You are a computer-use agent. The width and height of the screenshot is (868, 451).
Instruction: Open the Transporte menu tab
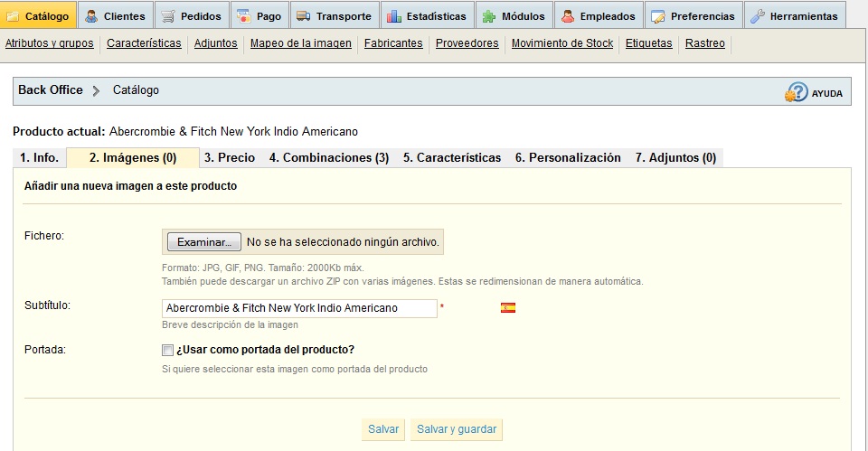[x=335, y=15]
